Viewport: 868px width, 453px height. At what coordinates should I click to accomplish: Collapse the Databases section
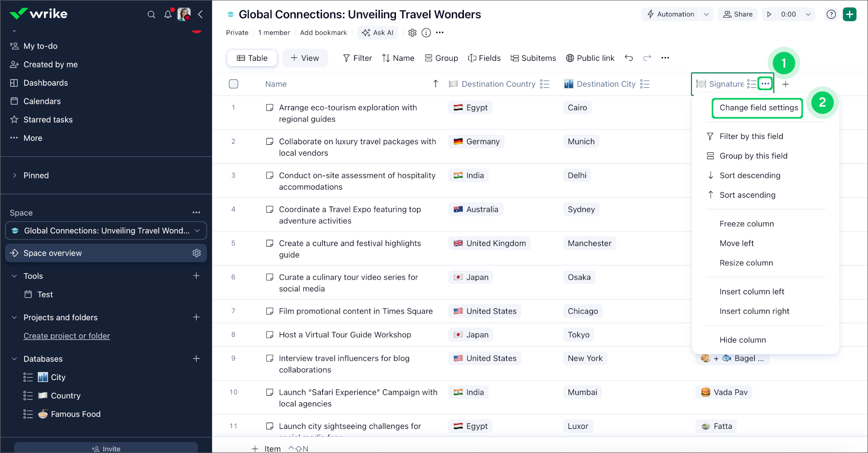[x=14, y=359]
